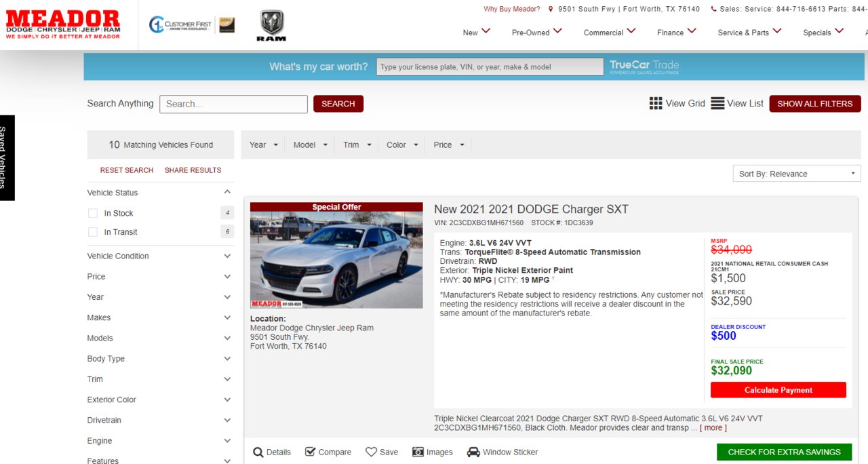
Task: Click the DEALER DISCOUNT $500 amount
Action: 724,336
